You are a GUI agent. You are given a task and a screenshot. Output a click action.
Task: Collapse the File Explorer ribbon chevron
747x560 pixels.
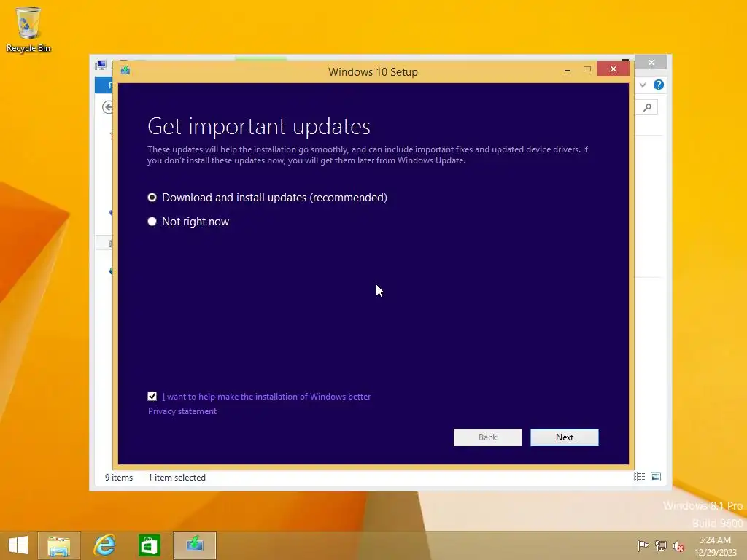[642, 85]
